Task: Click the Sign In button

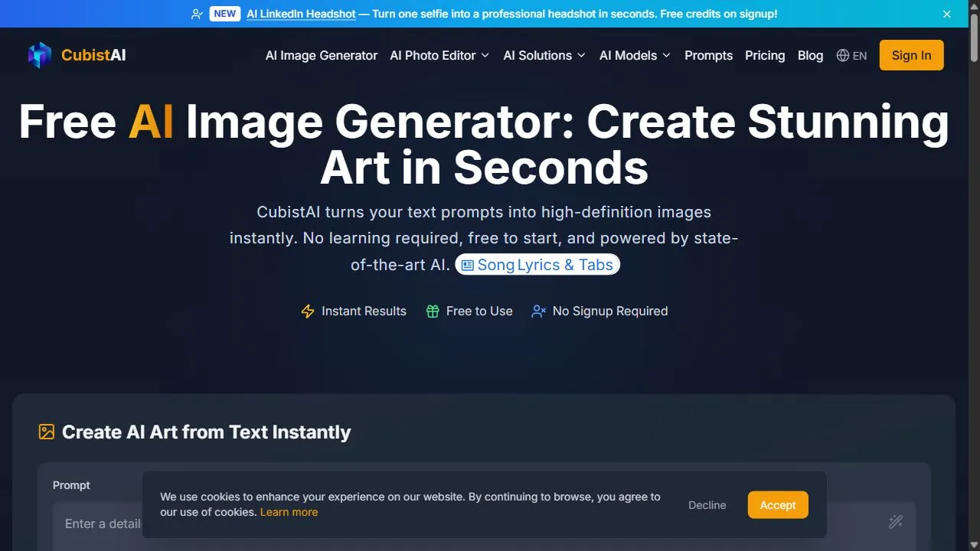Action: click(911, 55)
